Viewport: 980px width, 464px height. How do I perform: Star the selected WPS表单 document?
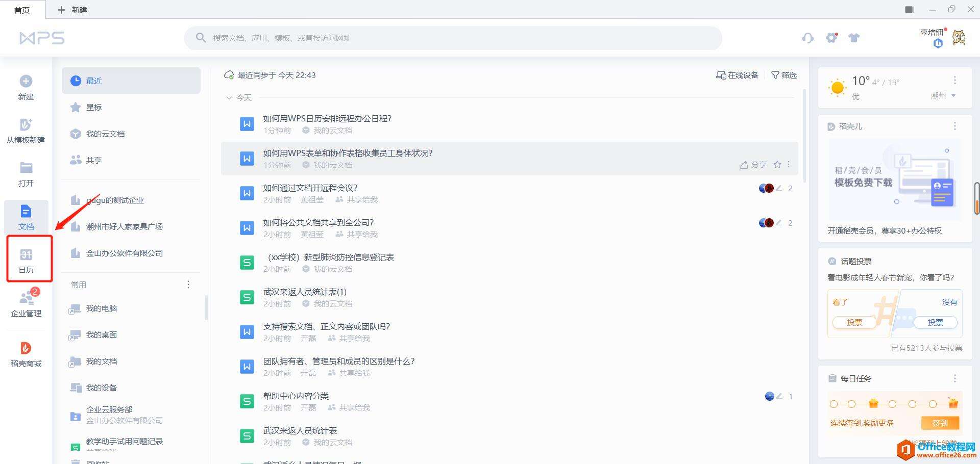(x=777, y=165)
